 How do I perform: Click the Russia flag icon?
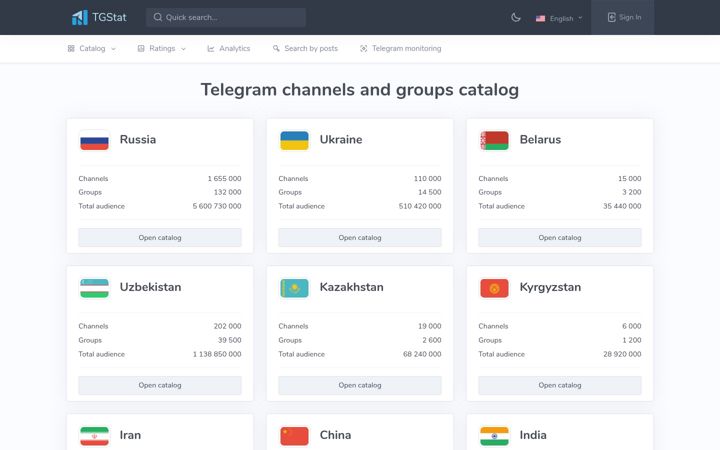coord(95,141)
